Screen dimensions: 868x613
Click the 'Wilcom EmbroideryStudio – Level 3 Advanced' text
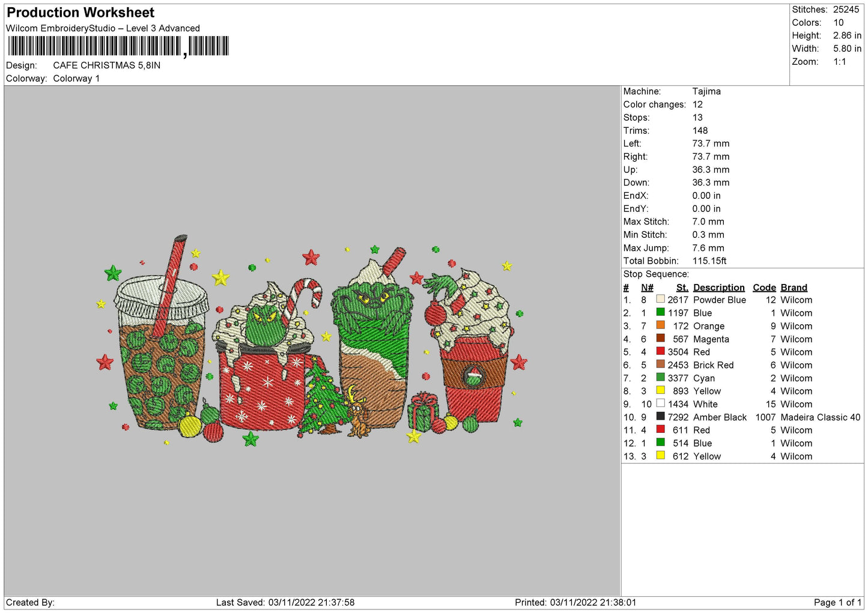[103, 28]
